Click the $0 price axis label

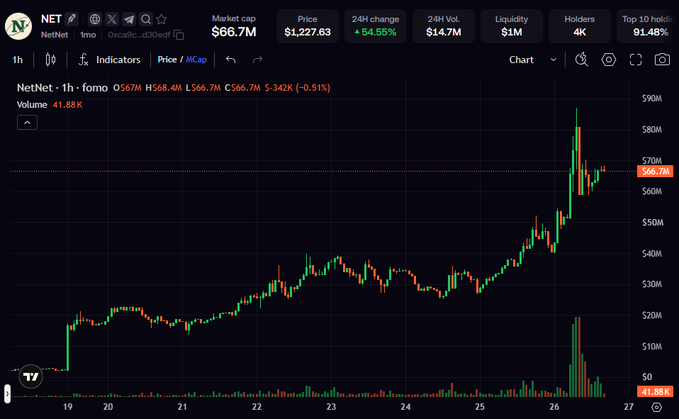(647, 377)
